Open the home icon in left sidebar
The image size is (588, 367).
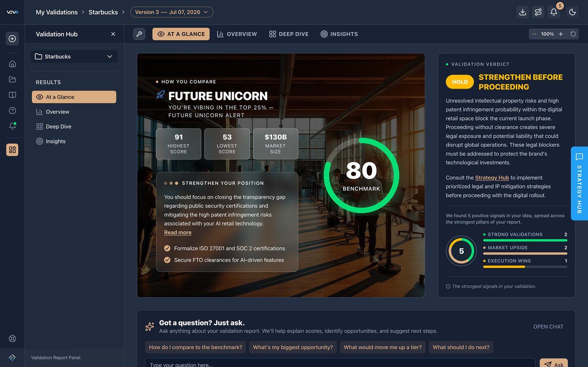(x=12, y=64)
